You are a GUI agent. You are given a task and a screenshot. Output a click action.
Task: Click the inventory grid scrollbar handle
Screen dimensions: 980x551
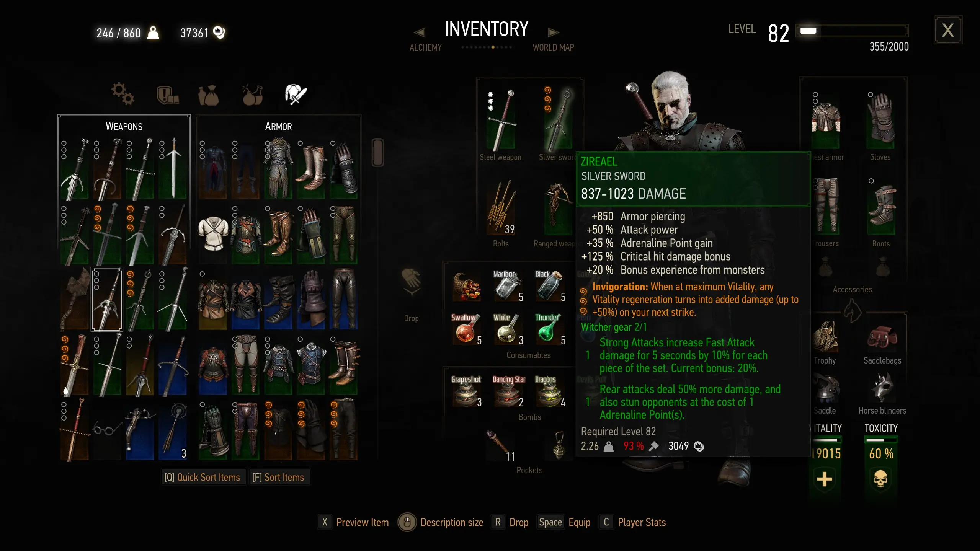[x=377, y=153]
